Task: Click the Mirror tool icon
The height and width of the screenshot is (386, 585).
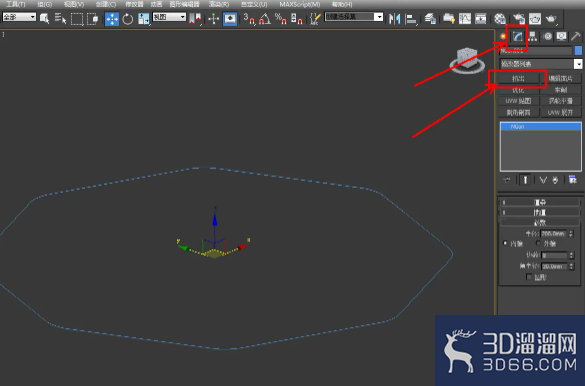Action: [x=394, y=18]
